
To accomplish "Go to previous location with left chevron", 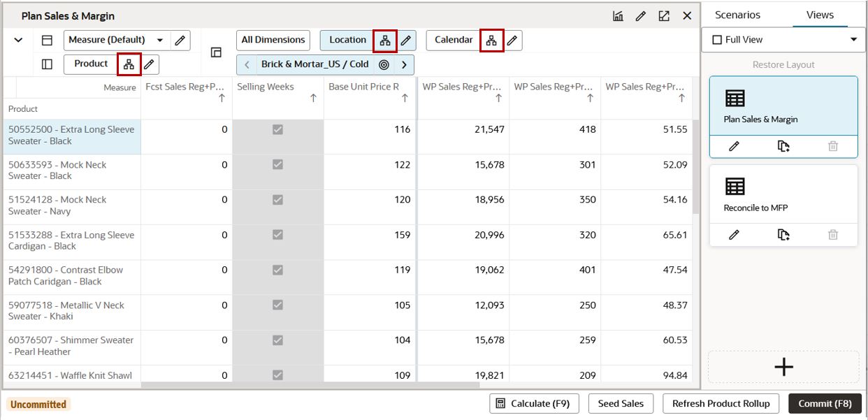I will pyautogui.click(x=247, y=64).
